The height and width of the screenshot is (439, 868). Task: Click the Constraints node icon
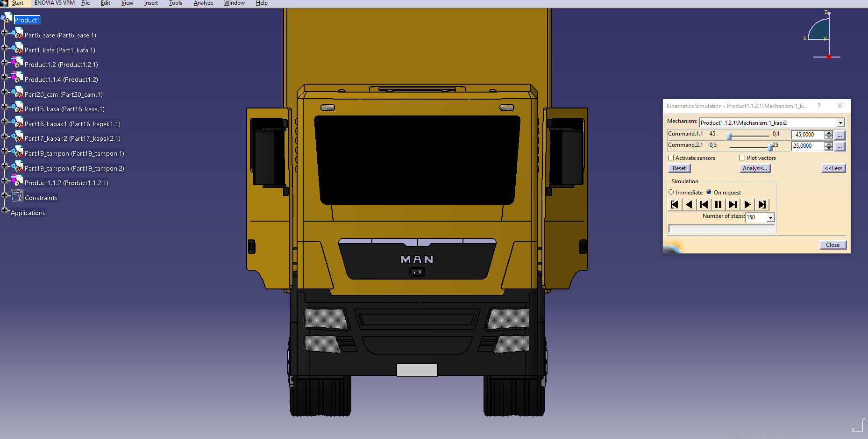pos(17,196)
